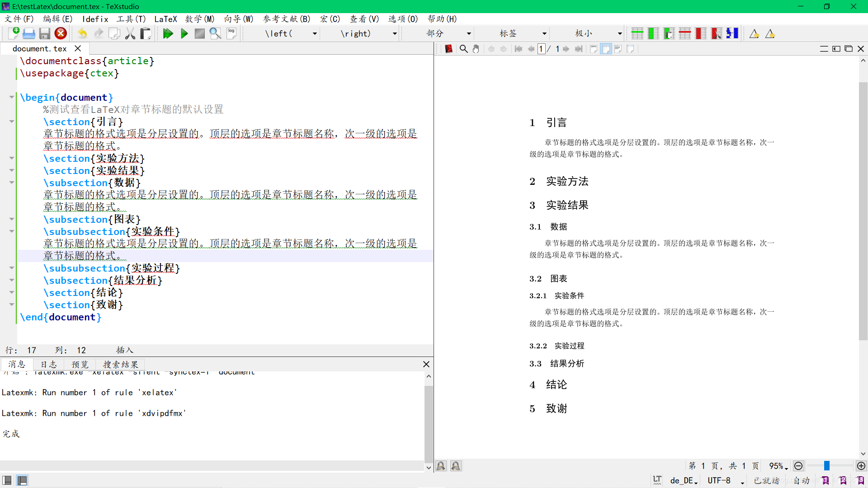Image resolution: width=868 pixels, height=488 pixels.
Task: Click the table Add Row icon
Action: 637,33
